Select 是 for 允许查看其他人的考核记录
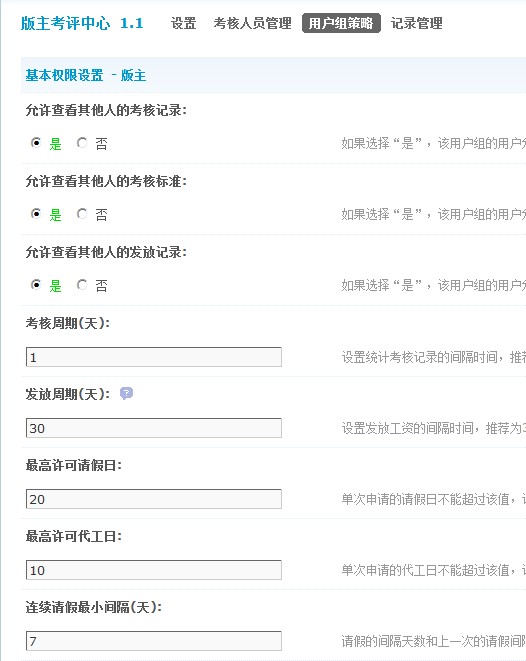This screenshot has height=661, width=526. 36,143
